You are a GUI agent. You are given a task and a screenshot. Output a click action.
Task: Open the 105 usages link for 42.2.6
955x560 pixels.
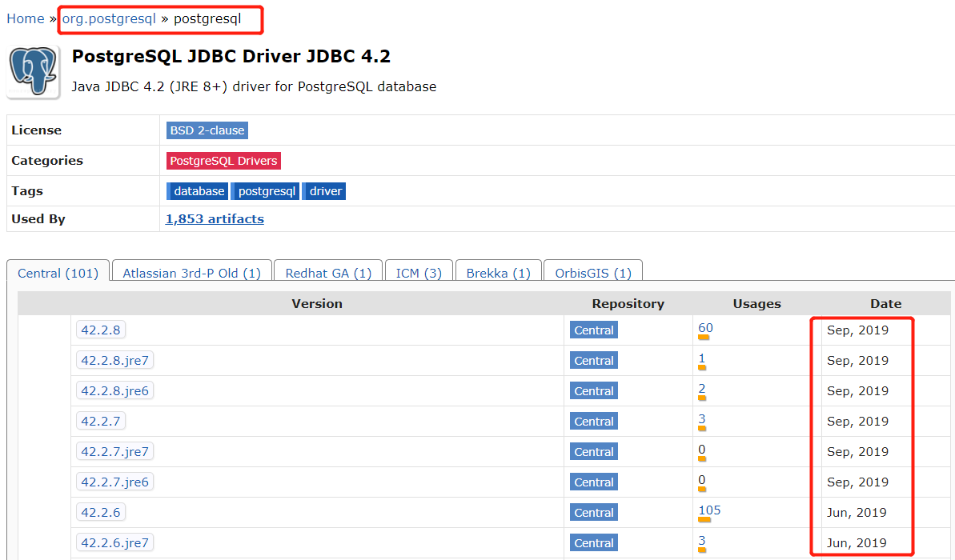(709, 510)
